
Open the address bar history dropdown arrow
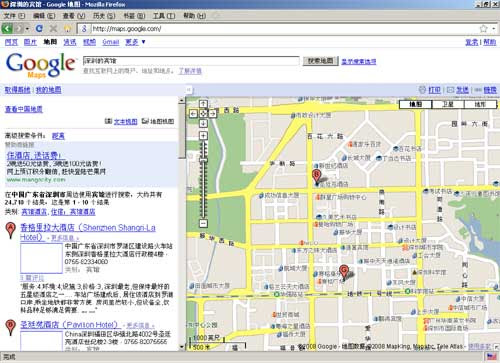tap(494, 29)
